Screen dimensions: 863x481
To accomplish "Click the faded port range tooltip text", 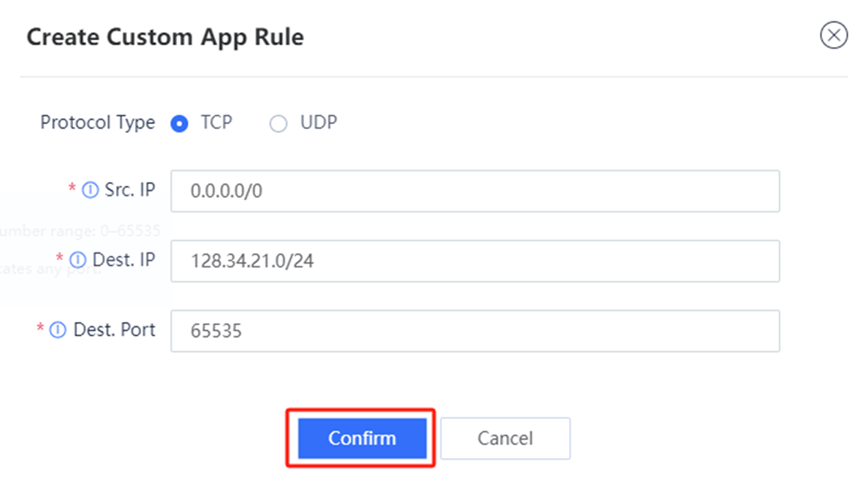I will (x=80, y=230).
